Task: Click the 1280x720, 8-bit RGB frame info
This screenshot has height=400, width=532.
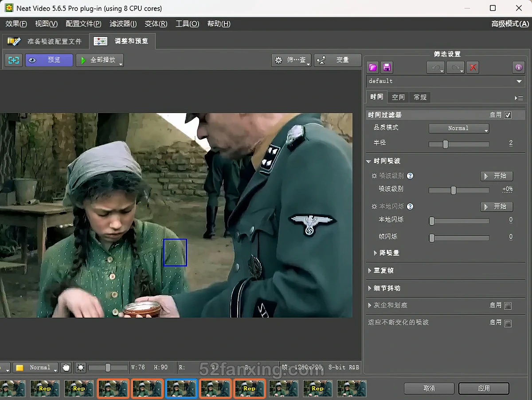Action: click(x=326, y=367)
